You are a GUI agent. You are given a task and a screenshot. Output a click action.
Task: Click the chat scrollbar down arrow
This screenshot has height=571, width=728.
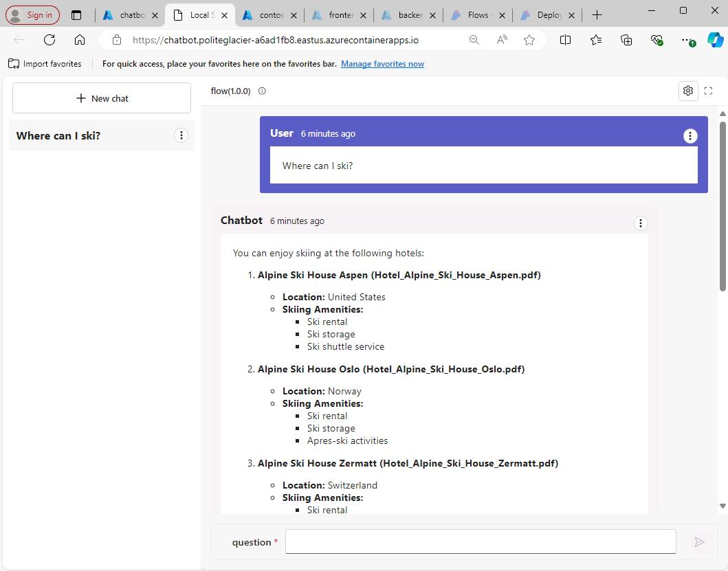[x=723, y=506]
